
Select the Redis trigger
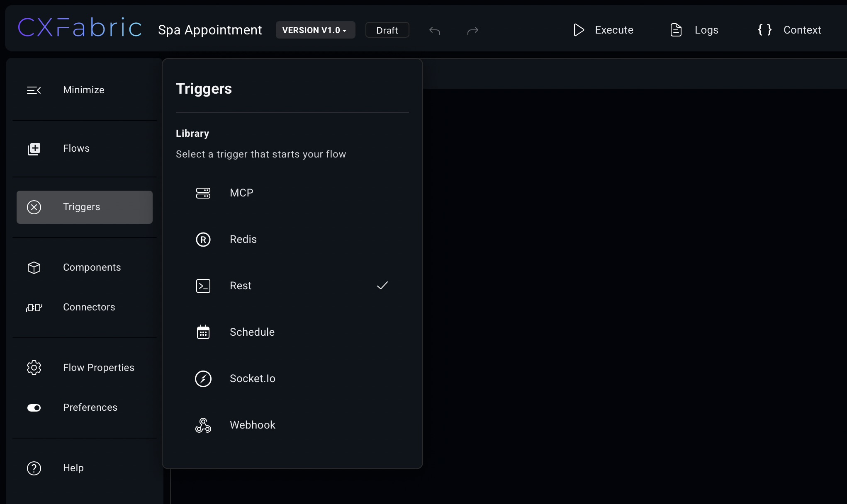coord(292,239)
